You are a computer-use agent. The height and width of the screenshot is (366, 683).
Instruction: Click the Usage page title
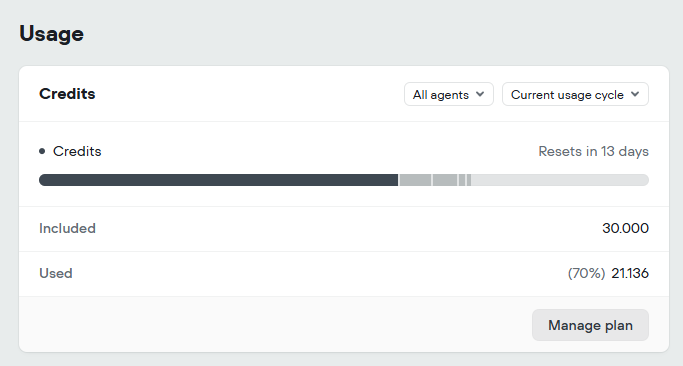[51, 34]
